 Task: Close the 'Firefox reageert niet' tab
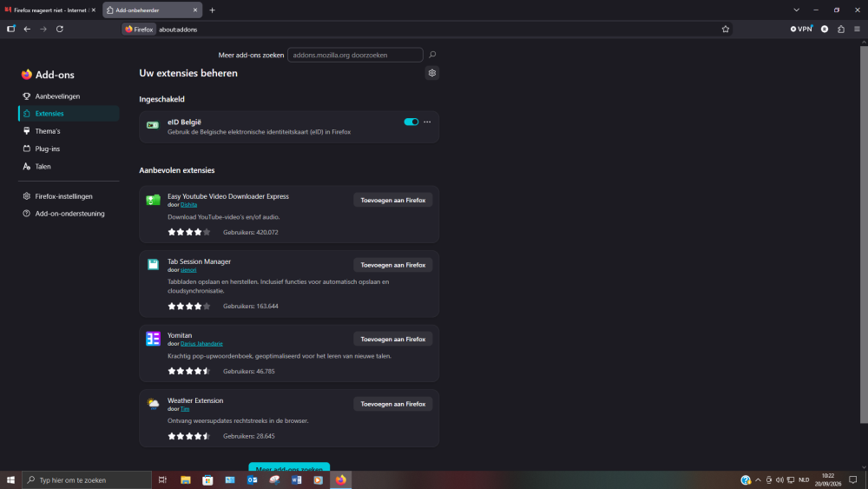click(x=93, y=10)
